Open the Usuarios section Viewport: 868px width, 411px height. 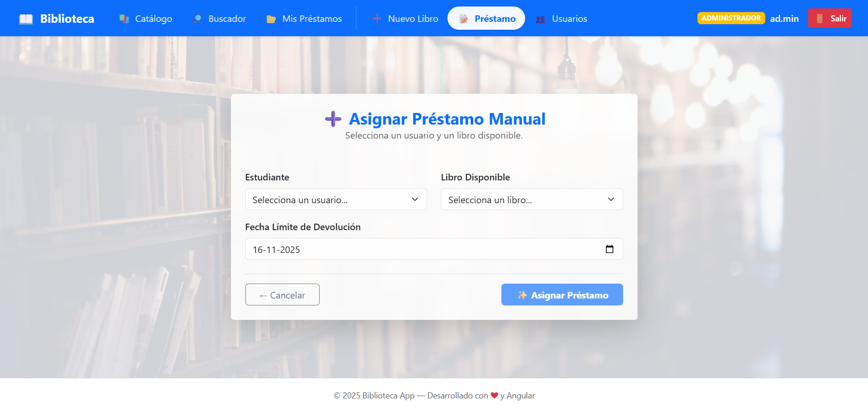[561, 19]
